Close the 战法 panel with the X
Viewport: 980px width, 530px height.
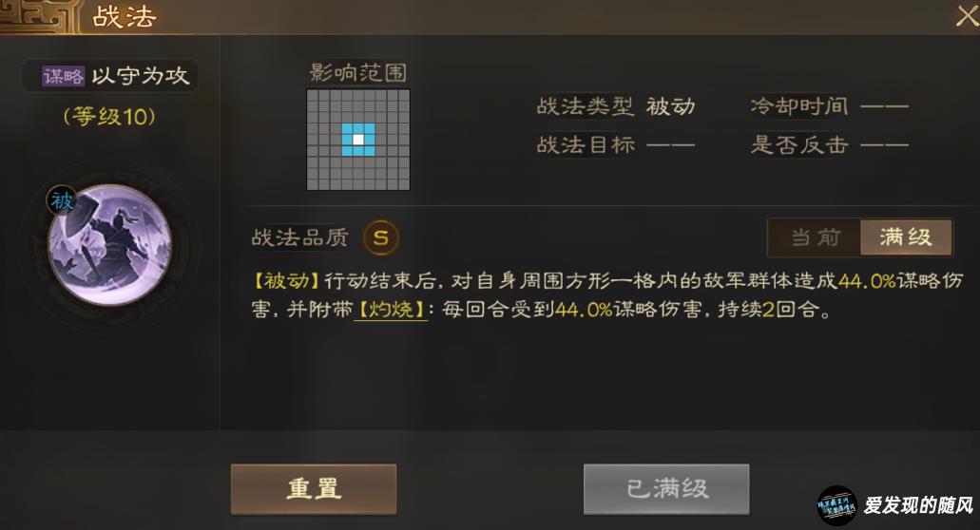click(967, 15)
